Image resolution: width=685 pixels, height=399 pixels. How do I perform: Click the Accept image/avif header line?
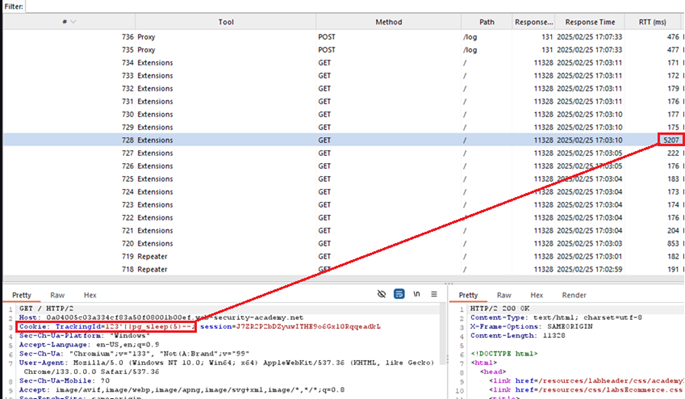click(x=182, y=390)
